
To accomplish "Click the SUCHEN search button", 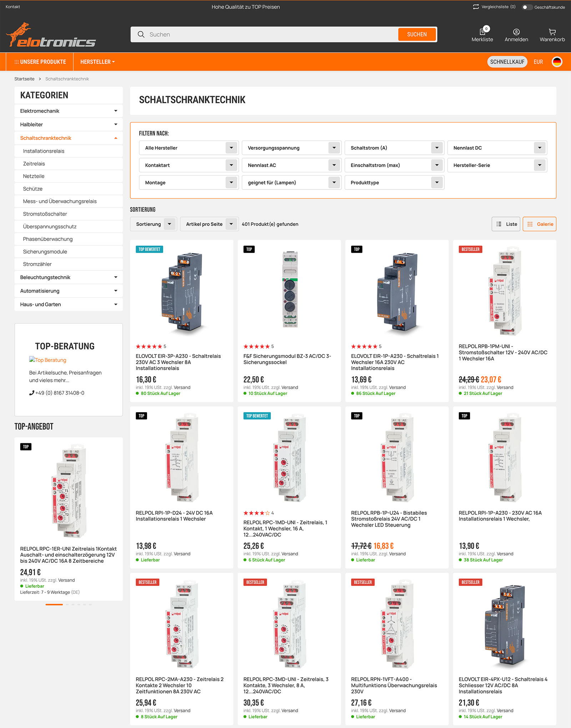I will tap(417, 34).
